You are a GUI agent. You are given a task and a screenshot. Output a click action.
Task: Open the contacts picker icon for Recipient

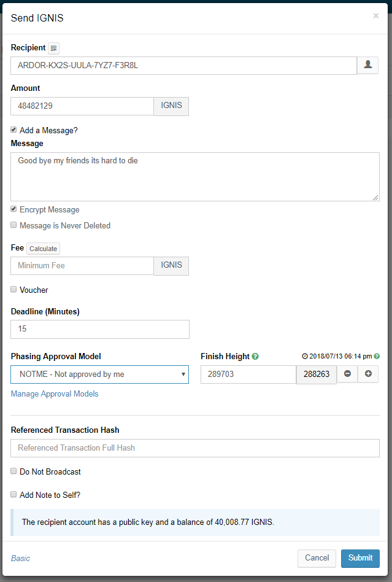coord(367,65)
